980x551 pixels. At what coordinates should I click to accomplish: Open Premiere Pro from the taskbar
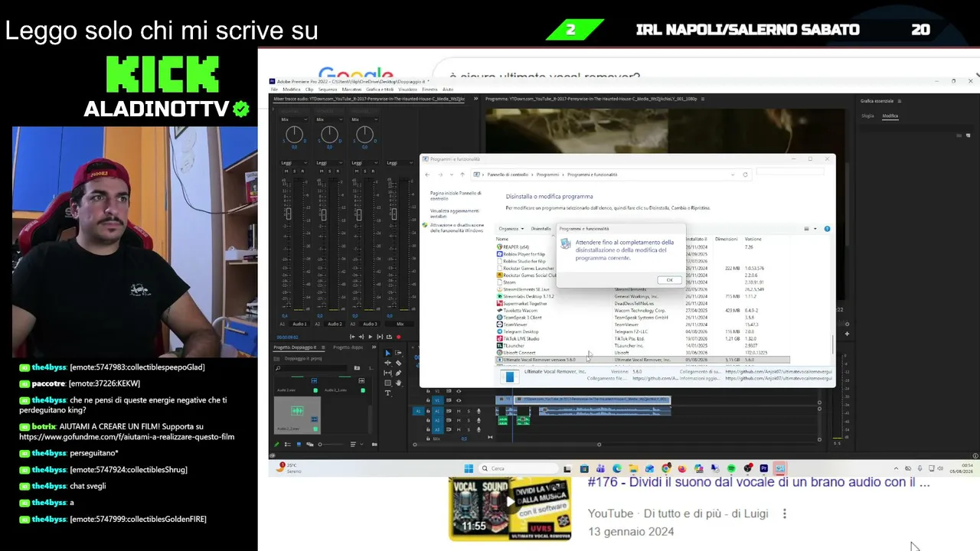point(763,468)
